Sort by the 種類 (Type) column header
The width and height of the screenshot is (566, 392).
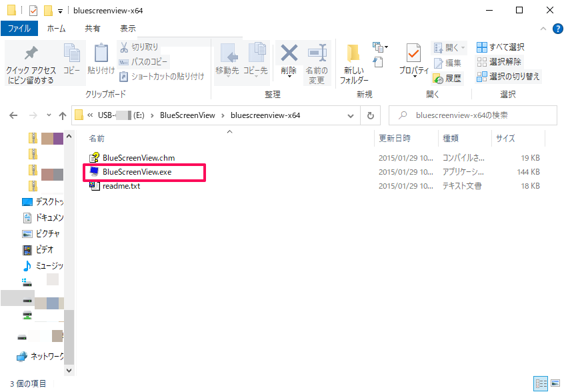pos(451,139)
